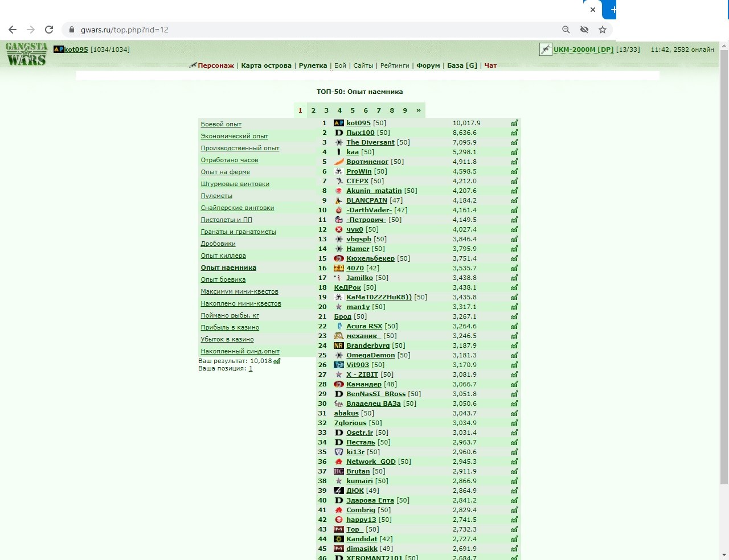The height and width of the screenshot is (560, 729).
Task: Open player profile Akunin_matatin
Action: 374,191
